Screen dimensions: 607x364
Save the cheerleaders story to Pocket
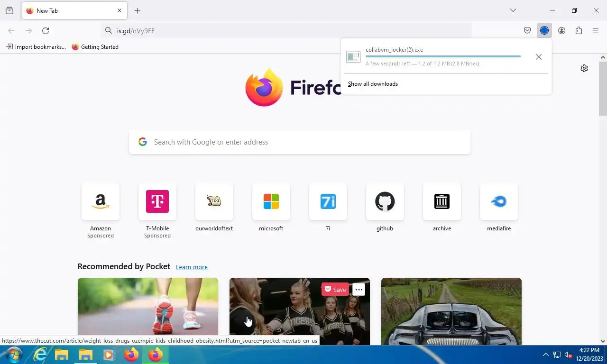click(x=335, y=290)
